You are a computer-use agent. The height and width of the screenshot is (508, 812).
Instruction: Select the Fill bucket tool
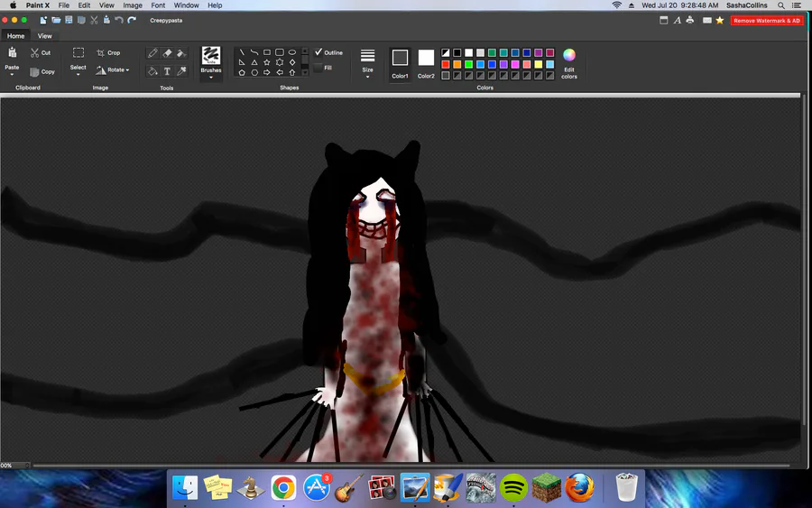pyautogui.click(x=152, y=71)
